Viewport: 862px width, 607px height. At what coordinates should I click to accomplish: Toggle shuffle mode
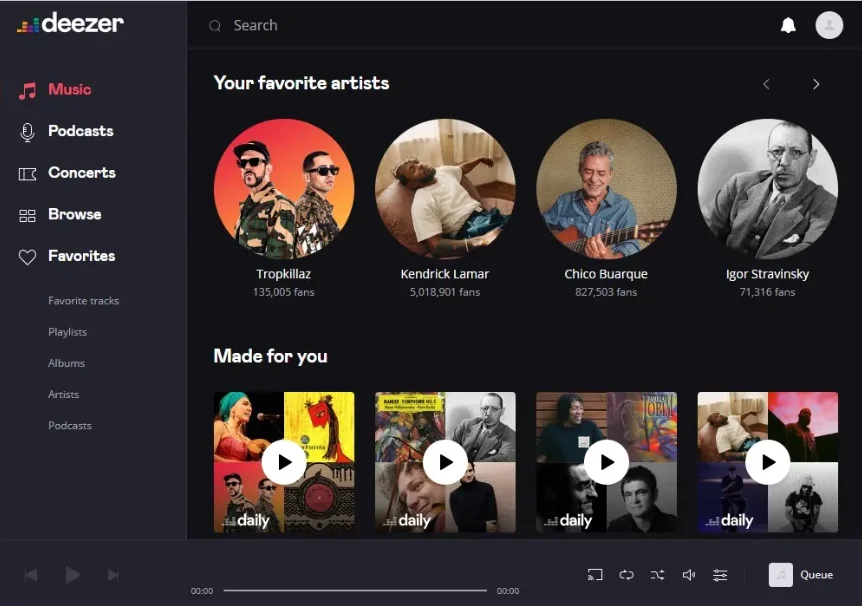(657, 575)
